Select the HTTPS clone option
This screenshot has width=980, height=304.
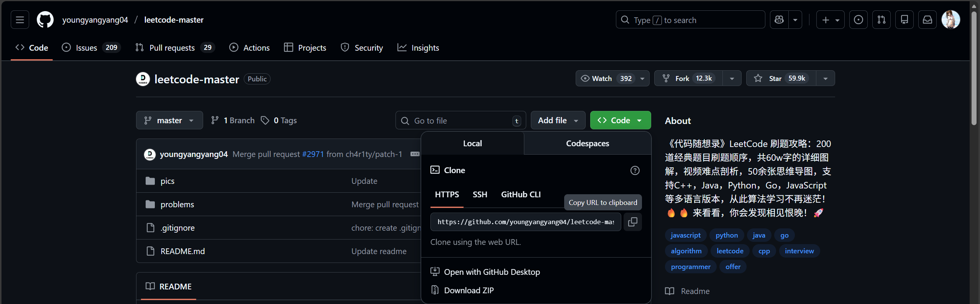pyautogui.click(x=447, y=195)
